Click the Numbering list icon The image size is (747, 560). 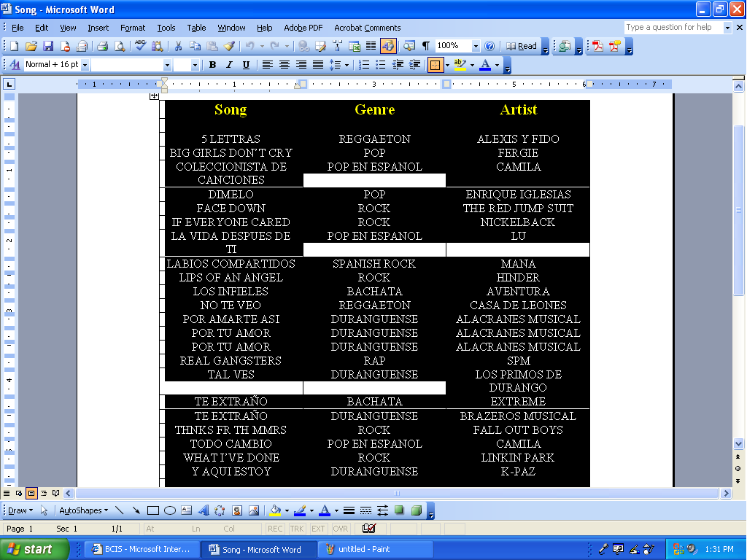pyautogui.click(x=364, y=65)
